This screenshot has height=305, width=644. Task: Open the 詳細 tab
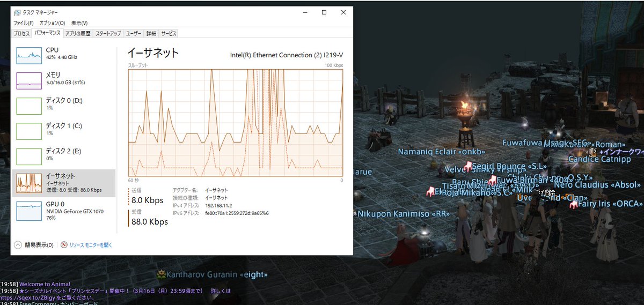click(x=151, y=33)
